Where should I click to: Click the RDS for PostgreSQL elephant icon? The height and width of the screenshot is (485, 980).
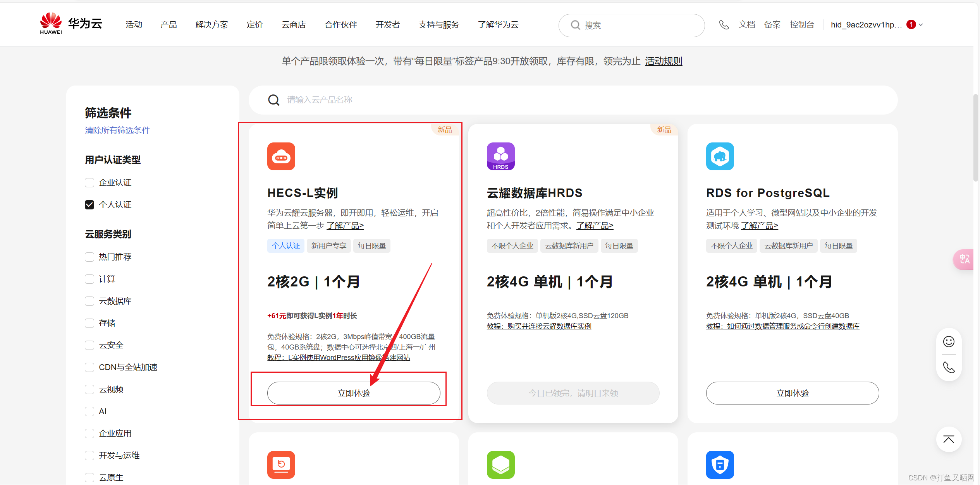point(720,156)
